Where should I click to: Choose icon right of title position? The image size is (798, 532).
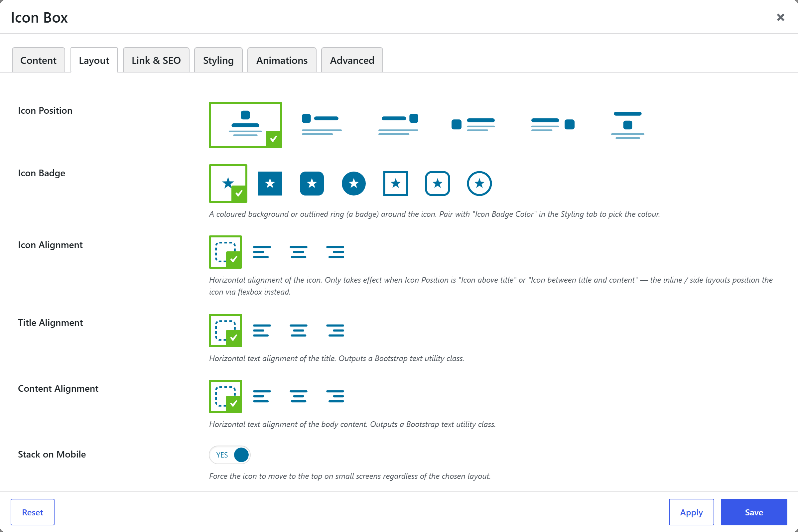click(x=398, y=125)
